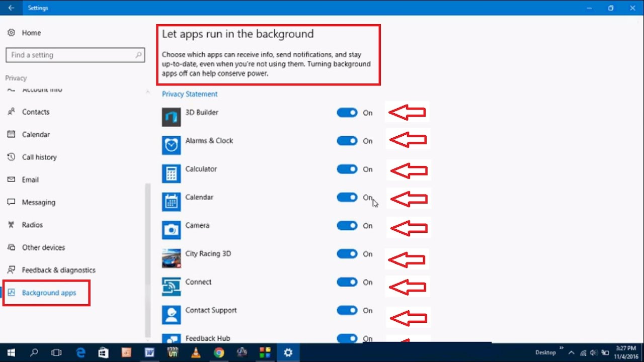Viewport: 644px width, 362px height.
Task: Click the Desktop toolbar label on the taskbar
Action: (x=545, y=352)
